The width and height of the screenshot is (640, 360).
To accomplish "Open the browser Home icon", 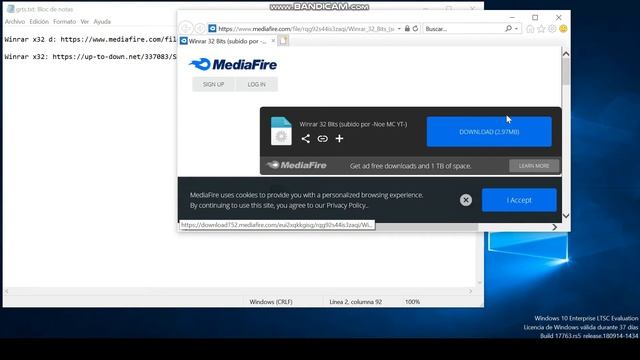I will coord(530,29).
